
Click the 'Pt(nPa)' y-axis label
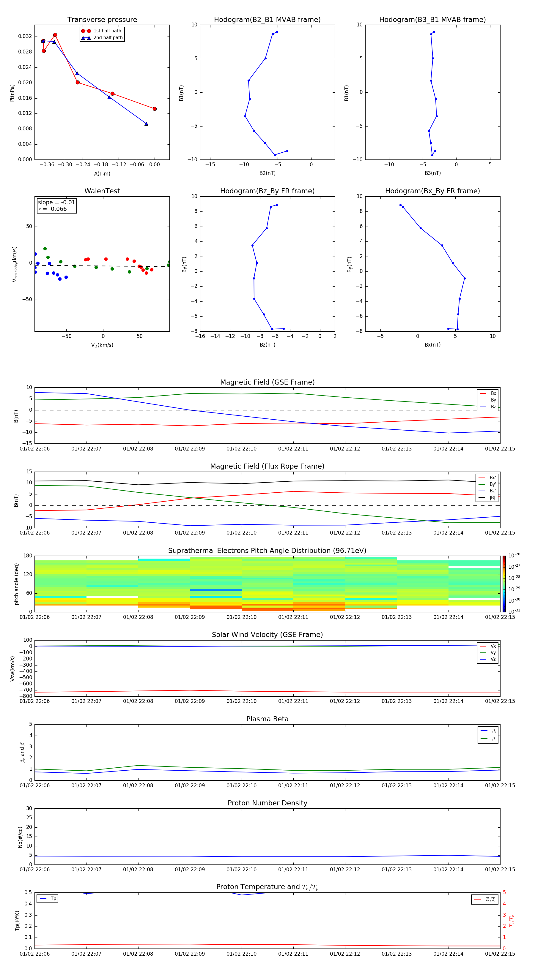coord(12,92)
